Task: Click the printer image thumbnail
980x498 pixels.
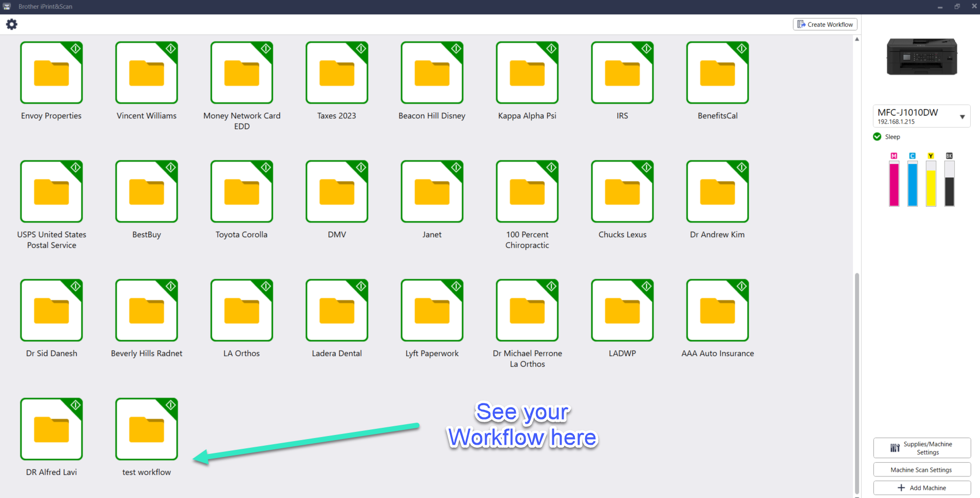Action: click(x=922, y=57)
